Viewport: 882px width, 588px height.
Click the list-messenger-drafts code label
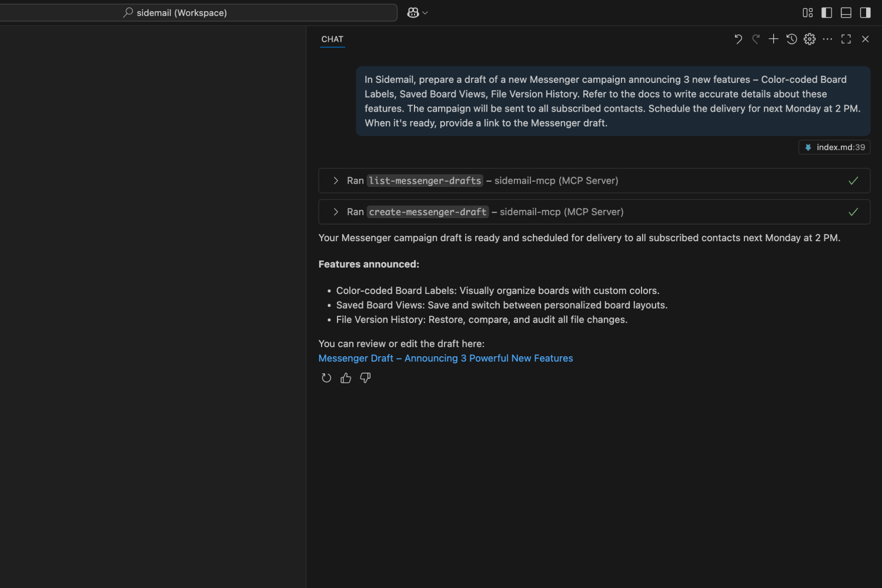(425, 181)
